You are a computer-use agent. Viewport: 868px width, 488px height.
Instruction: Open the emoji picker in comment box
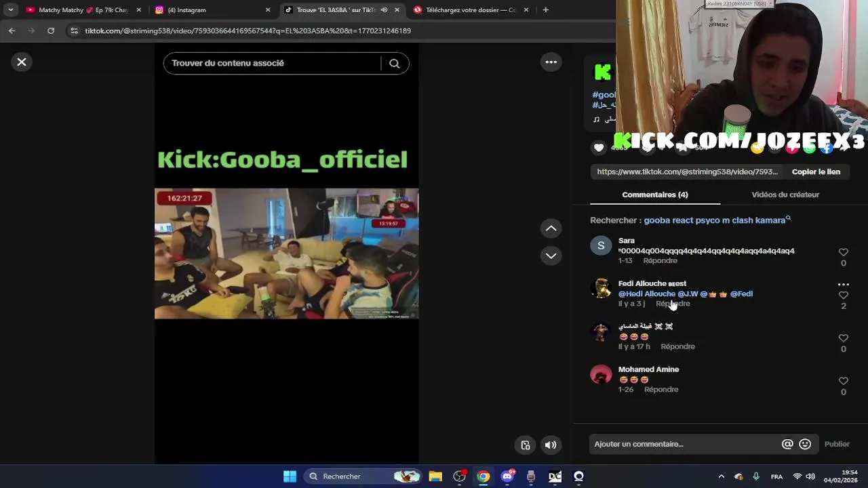point(805,444)
